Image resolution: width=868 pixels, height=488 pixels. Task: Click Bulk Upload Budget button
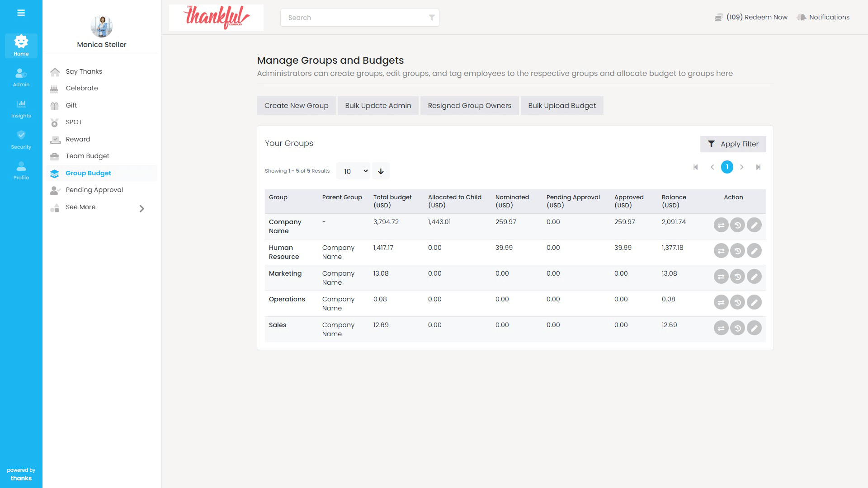pyautogui.click(x=561, y=106)
